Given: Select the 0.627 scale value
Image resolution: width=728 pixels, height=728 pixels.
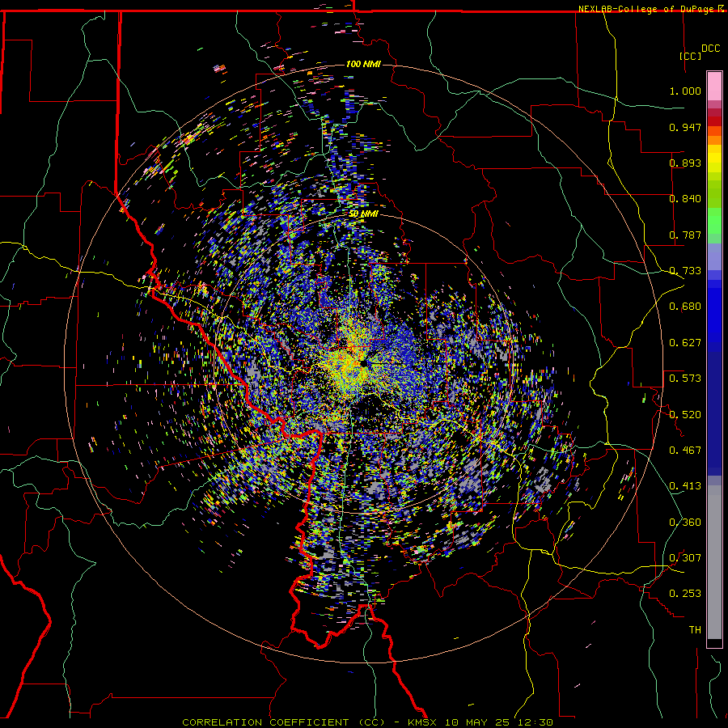Looking at the screenshot, I should click(x=685, y=343).
